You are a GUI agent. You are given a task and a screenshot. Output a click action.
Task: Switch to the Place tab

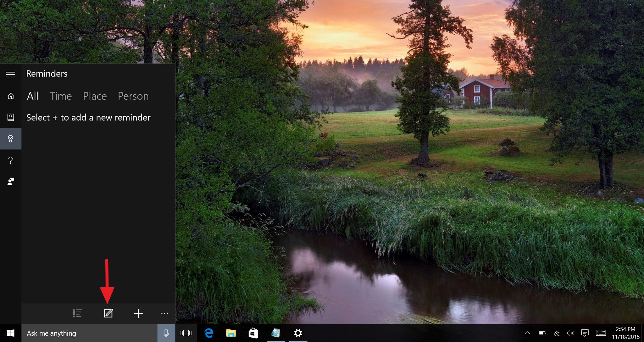(95, 96)
